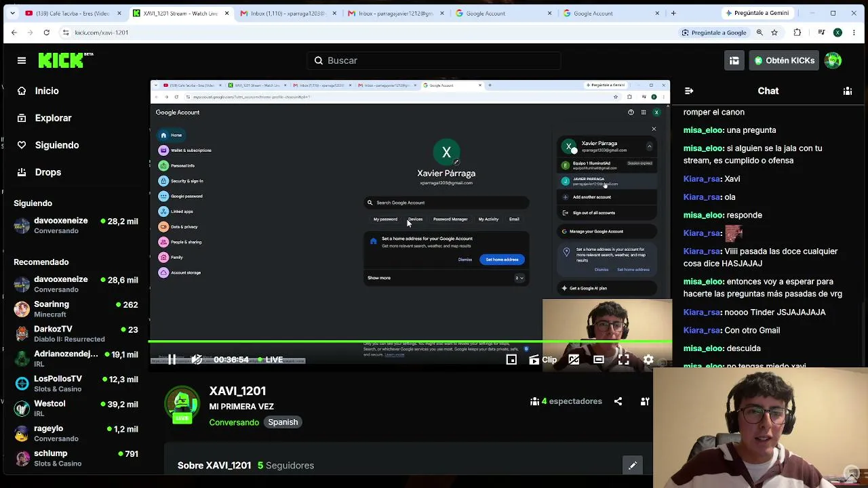This screenshot has height=488, width=868.
Task: Open the DarkozTV channel
Action: [76, 333]
